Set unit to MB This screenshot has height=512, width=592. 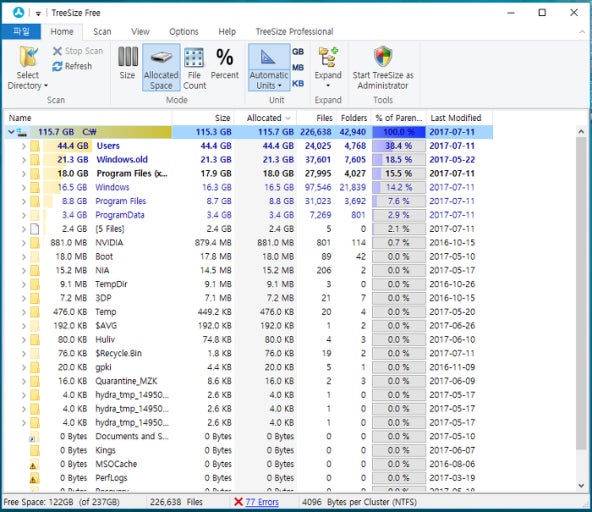[298, 68]
